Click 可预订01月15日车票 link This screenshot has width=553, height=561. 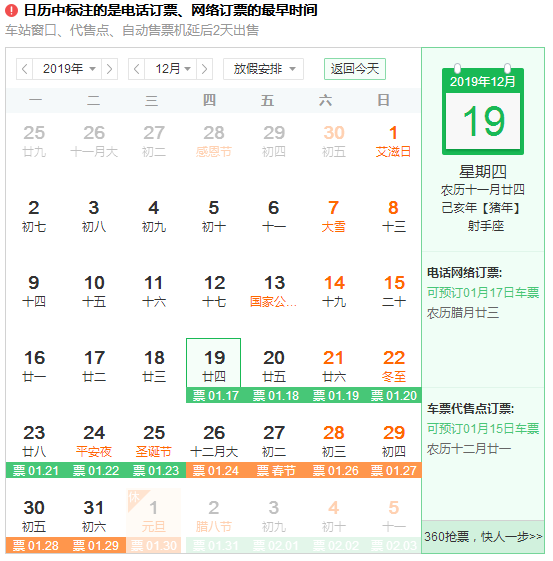[483, 429]
